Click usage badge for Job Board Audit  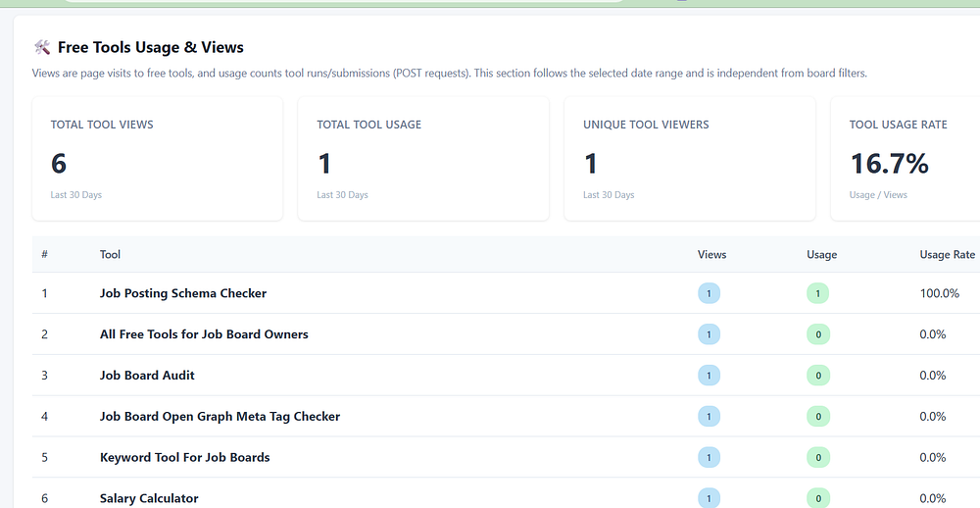click(818, 376)
